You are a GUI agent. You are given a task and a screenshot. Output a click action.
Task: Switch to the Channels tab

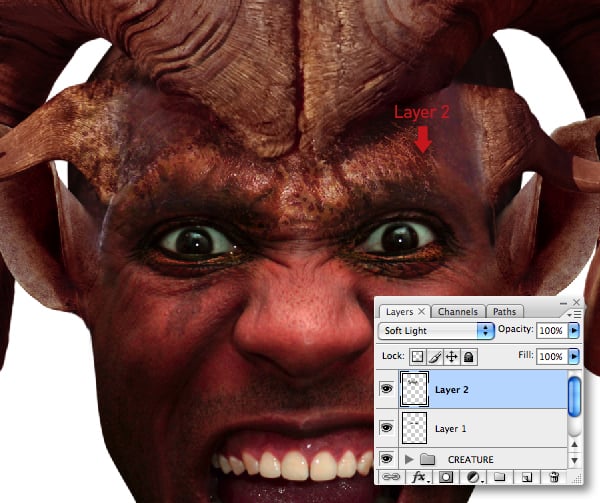459,312
